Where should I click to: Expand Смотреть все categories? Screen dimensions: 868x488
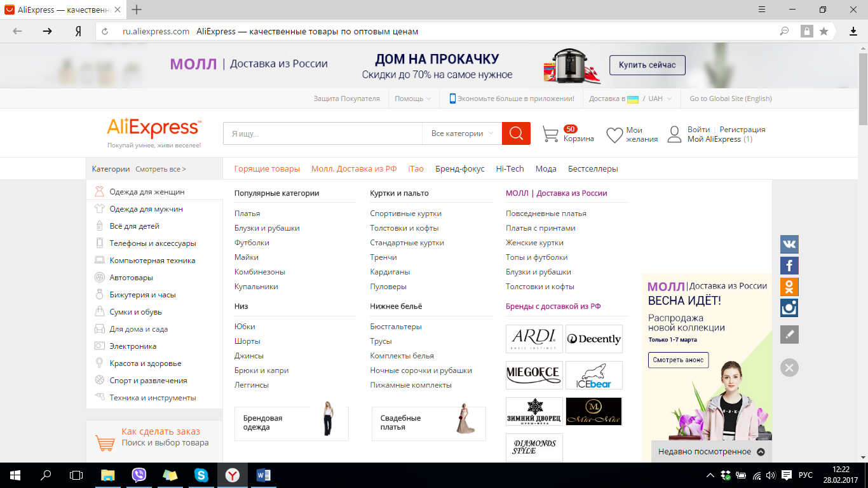pos(161,169)
